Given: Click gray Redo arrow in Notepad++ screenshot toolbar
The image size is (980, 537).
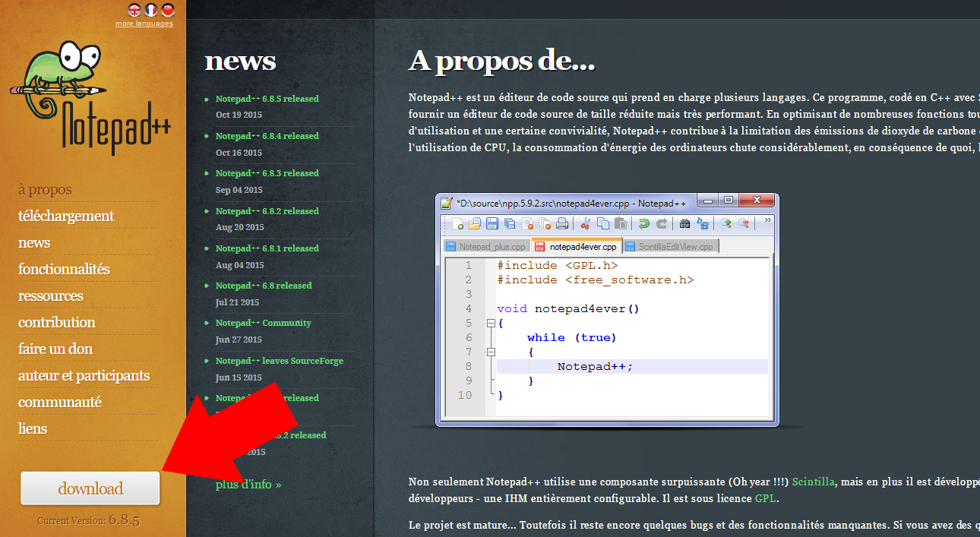Looking at the screenshot, I should 662,223.
